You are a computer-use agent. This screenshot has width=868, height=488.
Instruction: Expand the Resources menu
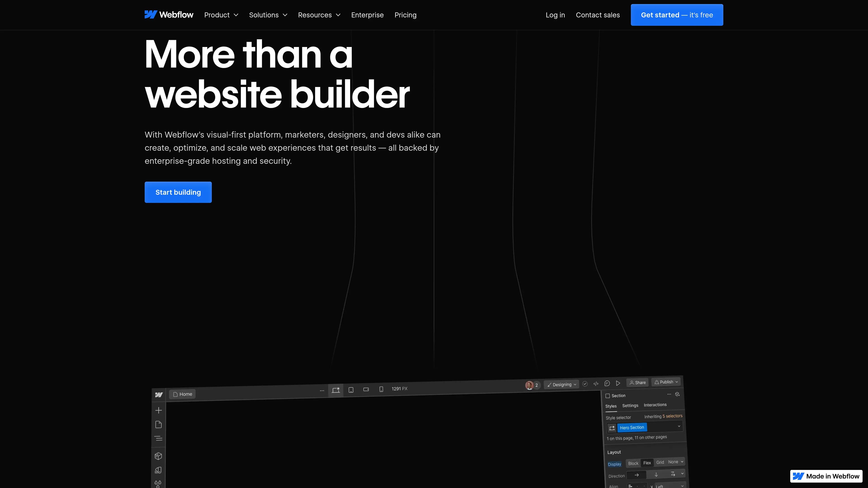point(319,15)
